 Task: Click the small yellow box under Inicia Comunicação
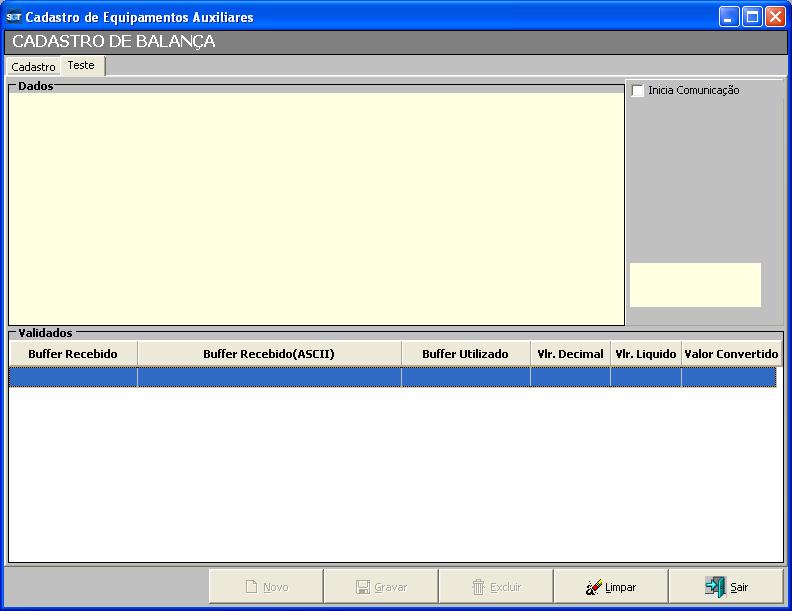pos(695,285)
